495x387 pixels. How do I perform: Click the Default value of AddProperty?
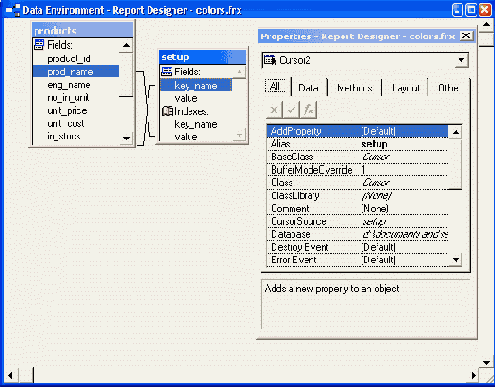click(x=379, y=131)
